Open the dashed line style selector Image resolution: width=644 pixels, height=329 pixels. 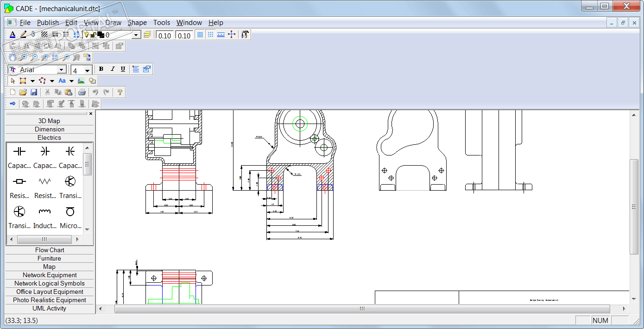point(66,35)
